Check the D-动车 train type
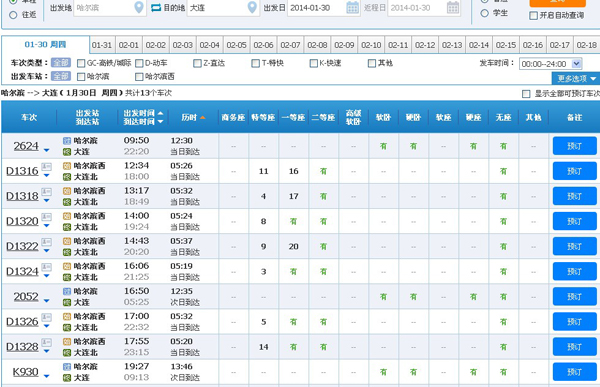Image resolution: width=600 pixels, height=387 pixels. pos(139,63)
